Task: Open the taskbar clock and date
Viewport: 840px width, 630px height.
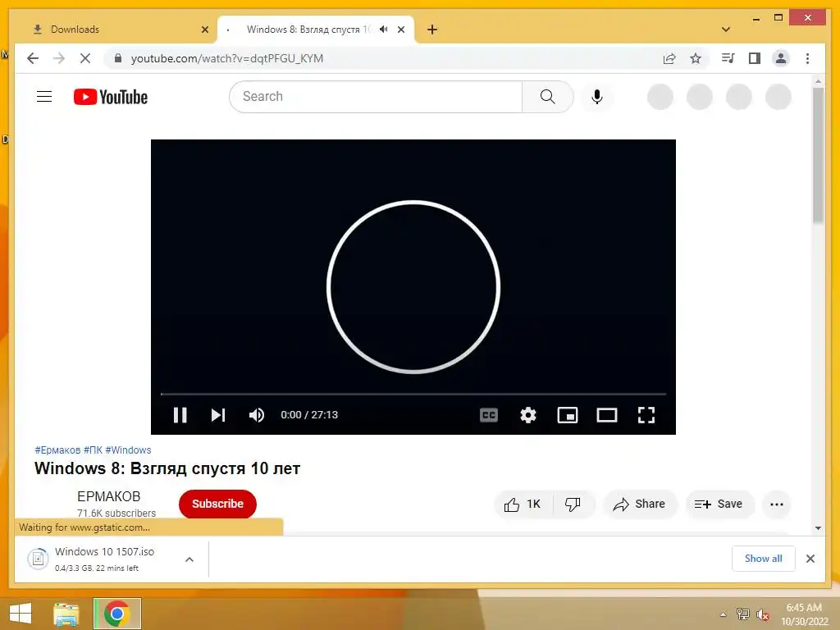Action: coord(804,614)
